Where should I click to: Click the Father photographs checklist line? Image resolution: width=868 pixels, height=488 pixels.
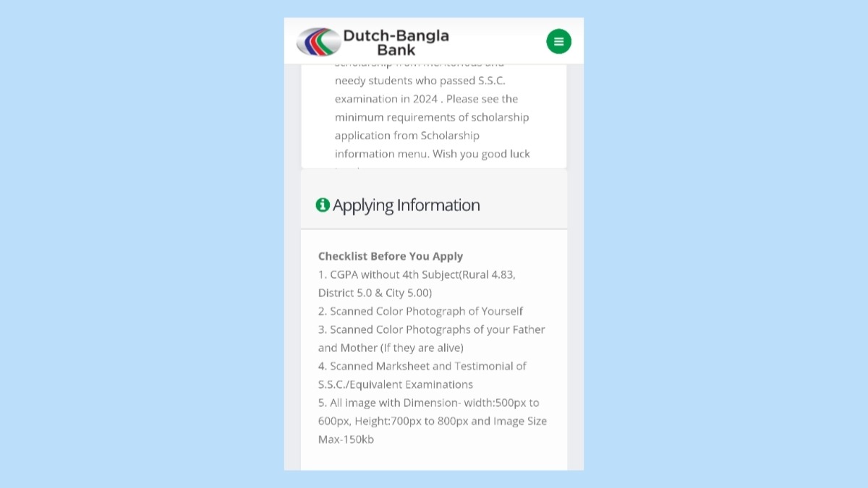[431, 330]
